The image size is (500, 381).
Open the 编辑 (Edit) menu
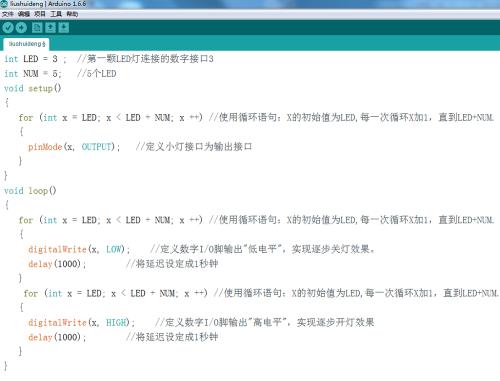[24, 14]
